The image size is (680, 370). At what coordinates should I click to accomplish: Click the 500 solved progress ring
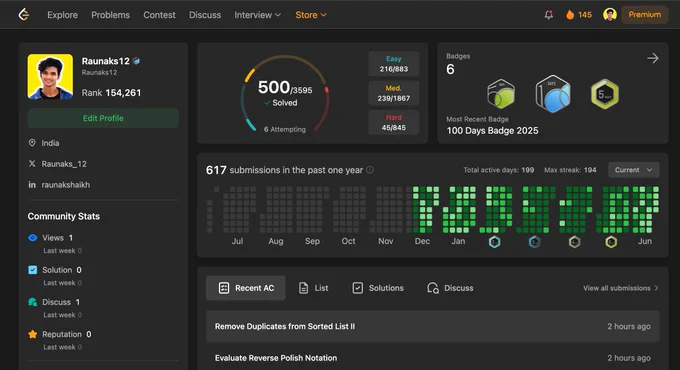point(284,93)
